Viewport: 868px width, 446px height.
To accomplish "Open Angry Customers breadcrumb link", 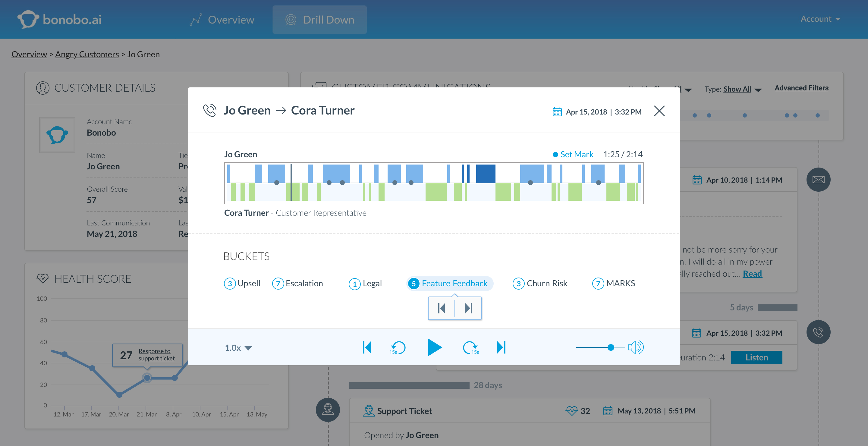I will point(87,54).
